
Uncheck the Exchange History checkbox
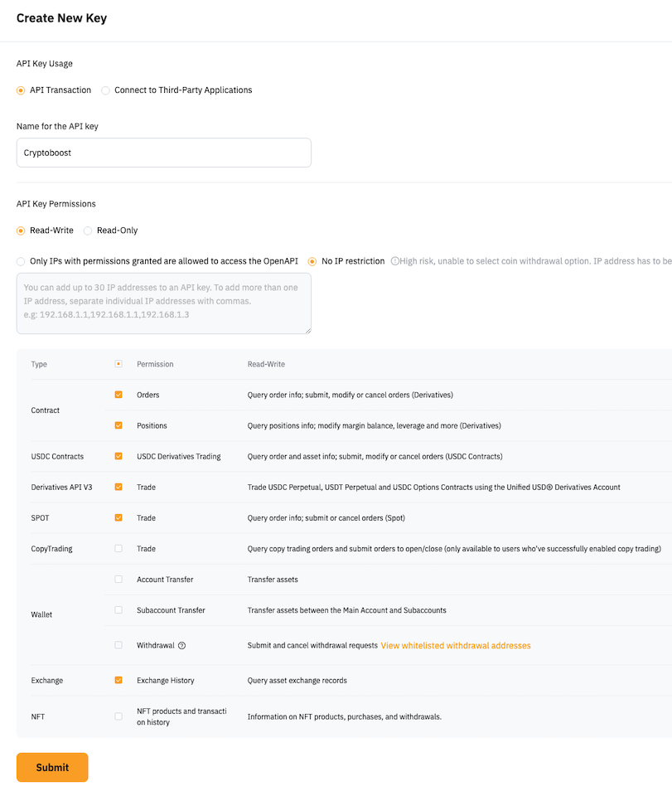[x=118, y=680]
